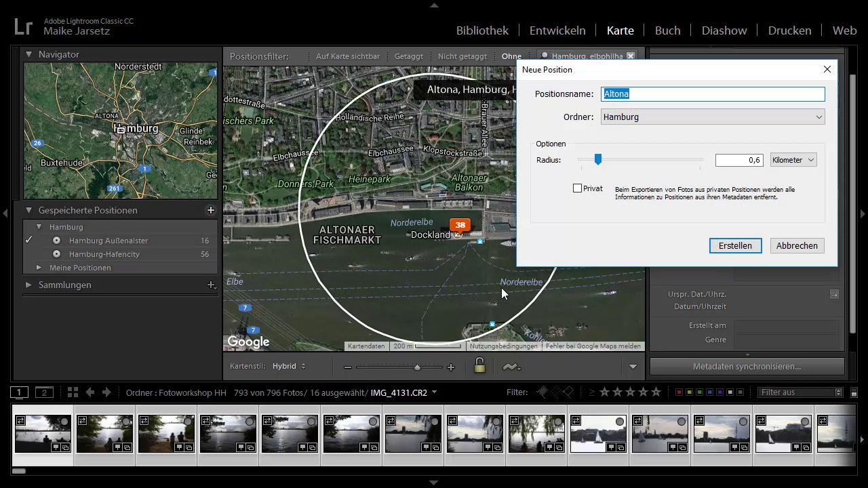The height and width of the screenshot is (488, 868).
Task: Open second window button 2
Action: 44,392
